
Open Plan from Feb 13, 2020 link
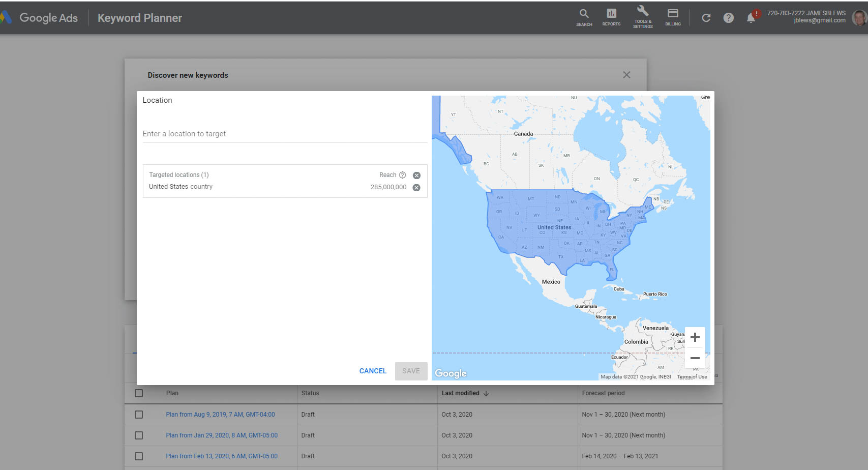(x=222, y=456)
